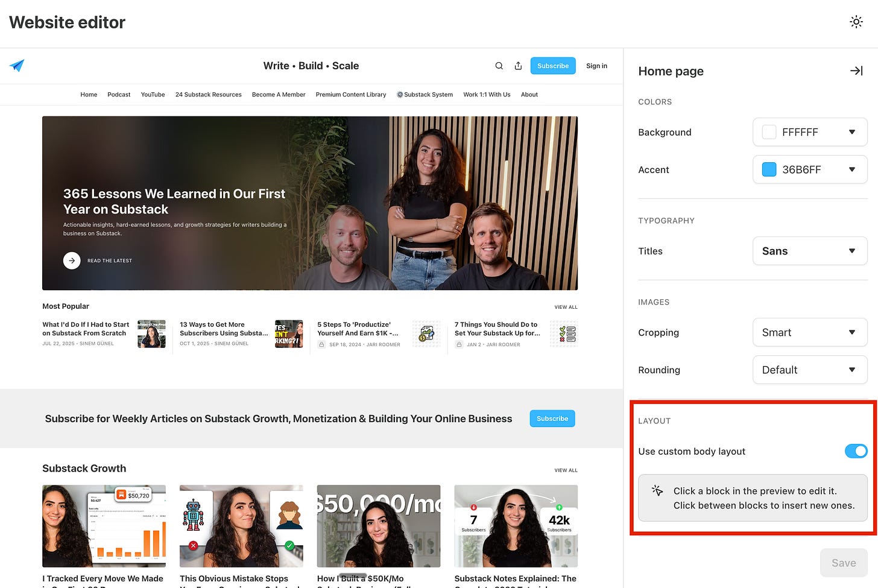
Task: Open 'I Tracked Every Move' post image
Action: click(x=104, y=526)
